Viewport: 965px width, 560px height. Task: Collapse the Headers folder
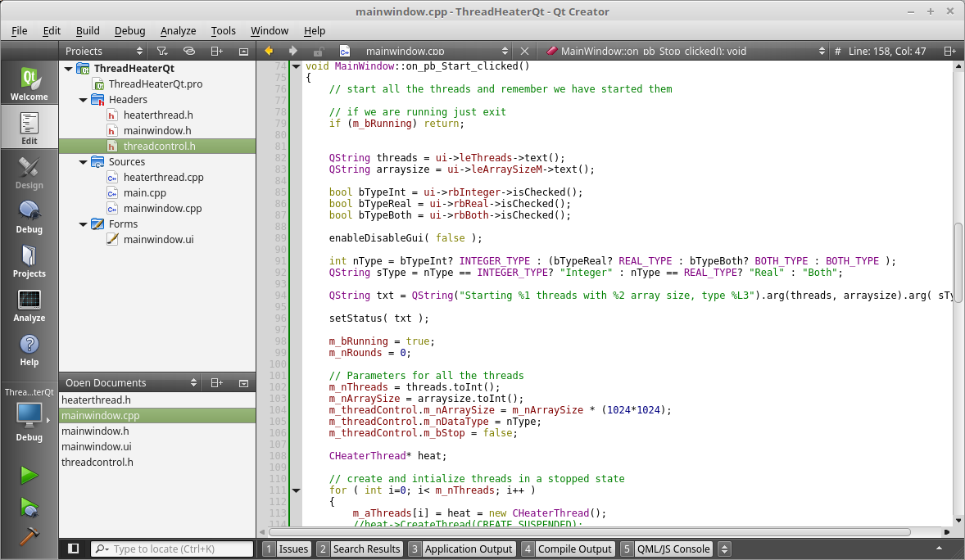coord(84,100)
